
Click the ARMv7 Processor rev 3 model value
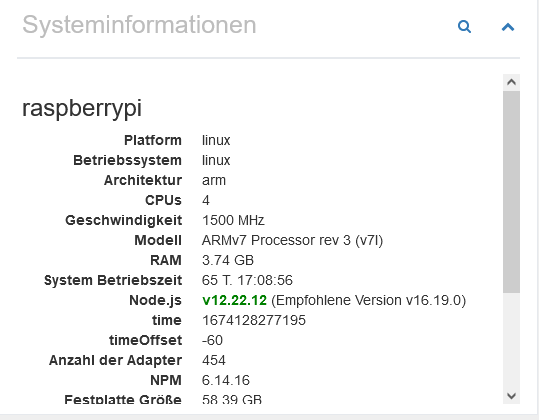293,240
